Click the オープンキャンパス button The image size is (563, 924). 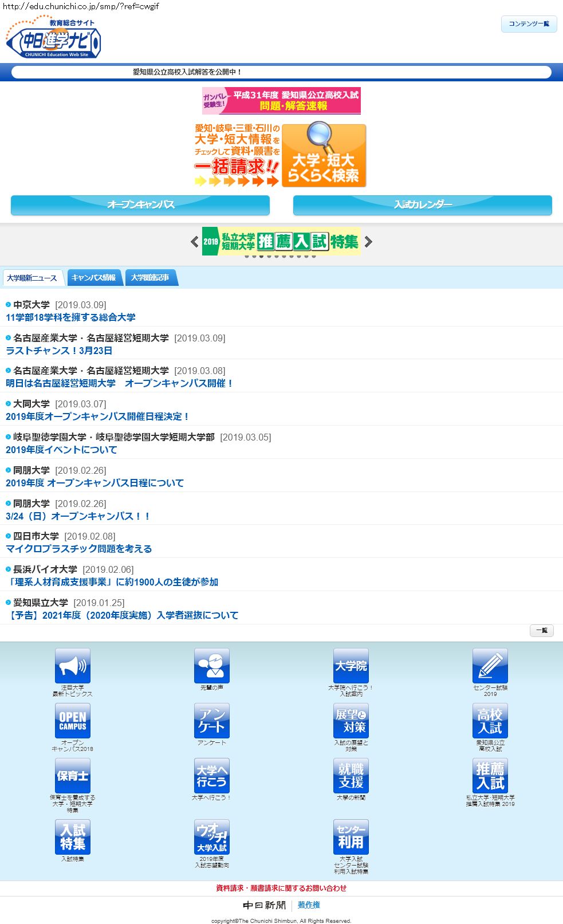[x=140, y=205]
